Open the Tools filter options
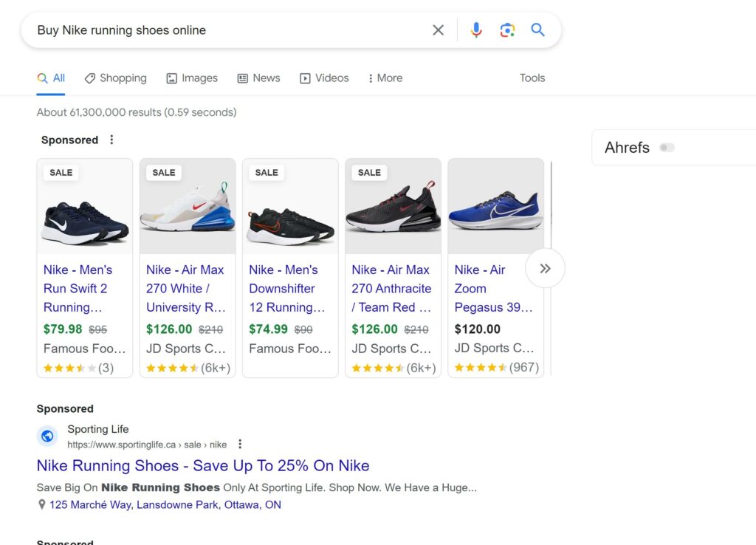The height and width of the screenshot is (545, 756). coord(532,78)
